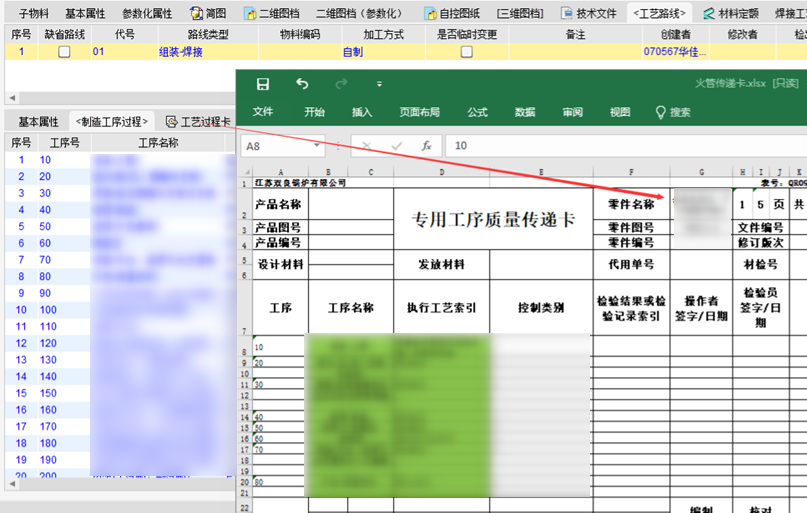Open the Excel 开始 ribbon tab
The height and width of the screenshot is (513, 807).
[314, 112]
